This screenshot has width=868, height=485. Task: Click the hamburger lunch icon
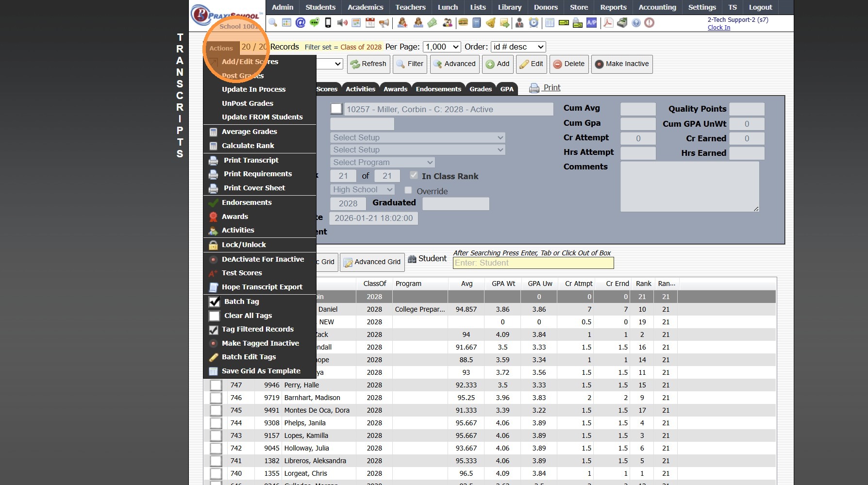click(x=463, y=23)
